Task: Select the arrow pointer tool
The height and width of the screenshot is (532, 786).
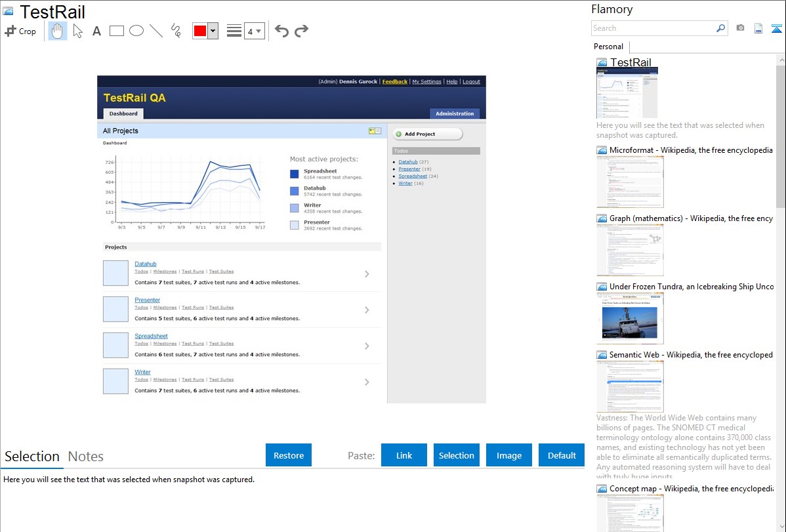Action: [x=77, y=31]
